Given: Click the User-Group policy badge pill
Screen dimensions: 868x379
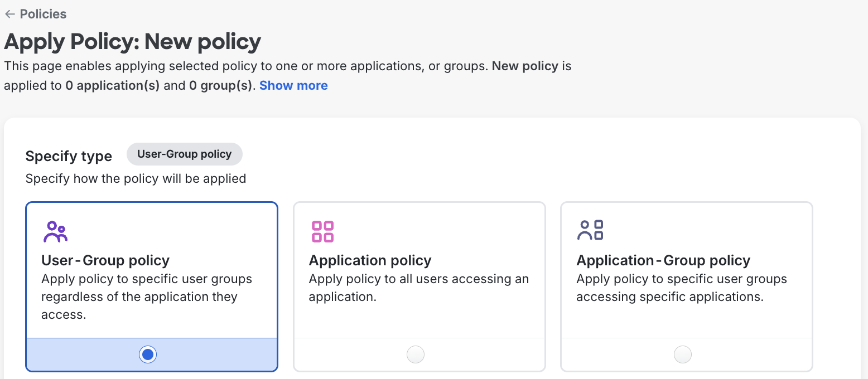Looking at the screenshot, I should 184,154.
